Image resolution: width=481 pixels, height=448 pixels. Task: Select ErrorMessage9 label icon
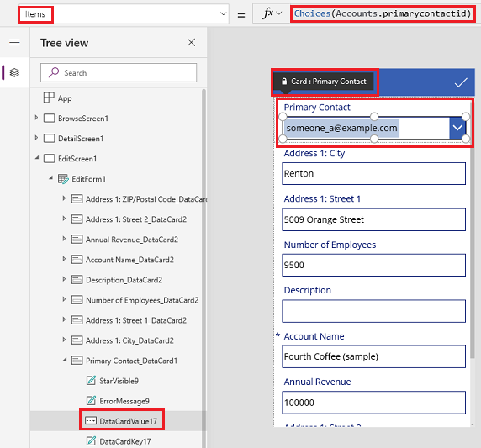click(91, 401)
